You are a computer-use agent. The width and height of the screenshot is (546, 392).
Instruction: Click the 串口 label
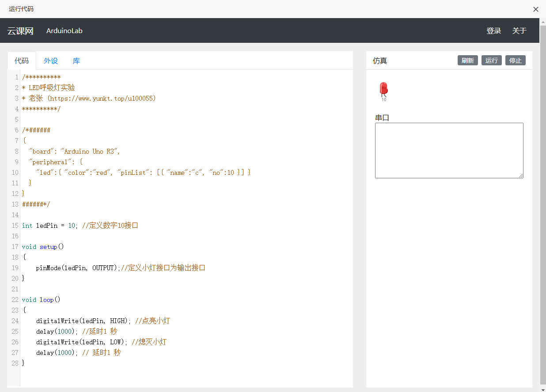coord(382,118)
